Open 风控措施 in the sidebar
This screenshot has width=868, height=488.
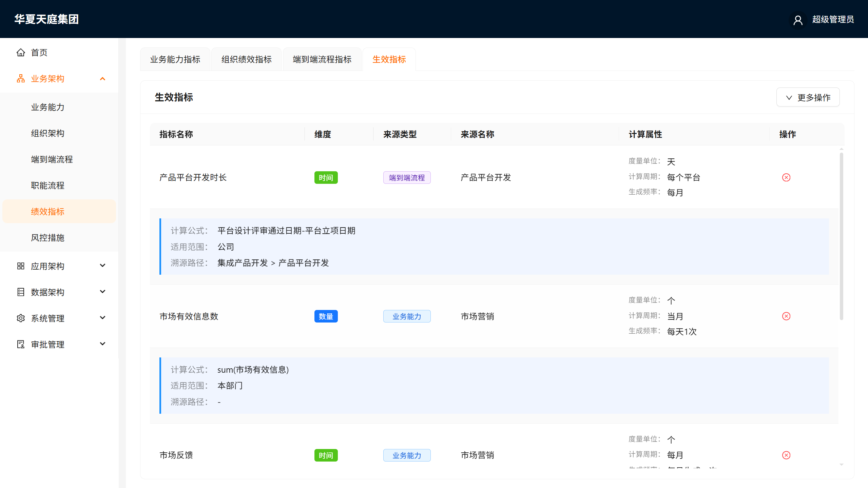click(x=59, y=238)
